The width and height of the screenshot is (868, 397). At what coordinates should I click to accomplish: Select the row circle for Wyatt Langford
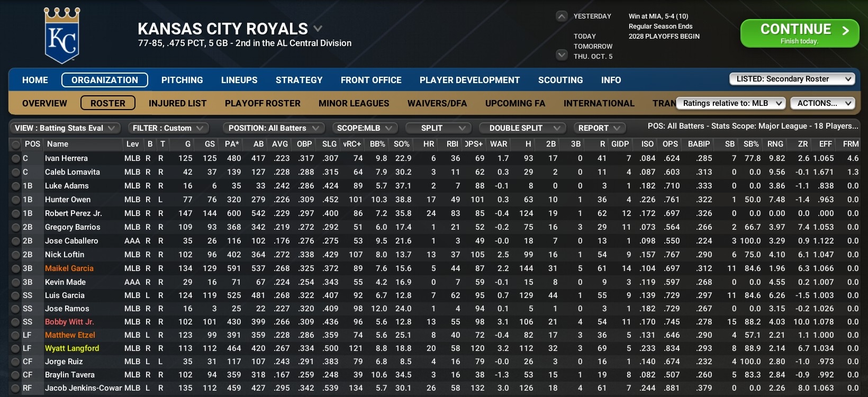[16, 348]
